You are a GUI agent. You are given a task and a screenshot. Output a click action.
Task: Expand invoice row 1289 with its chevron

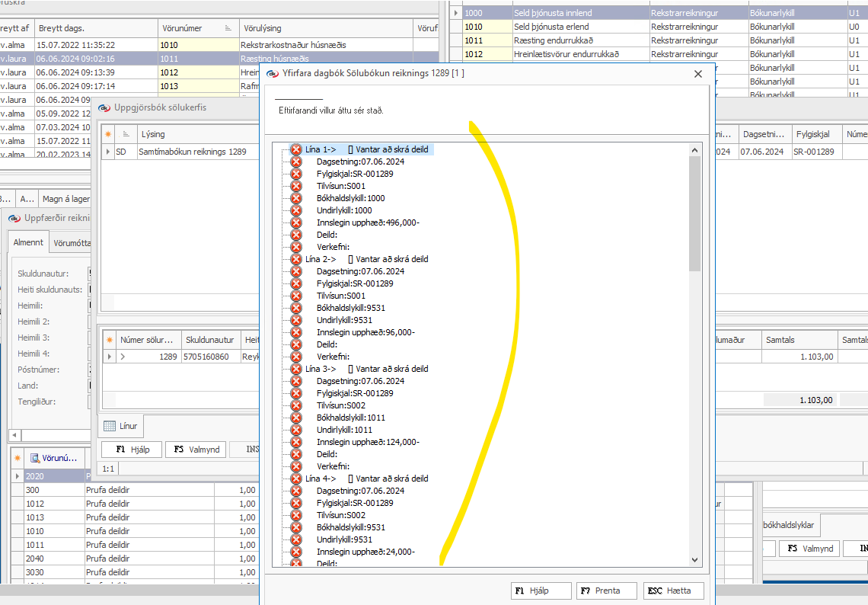point(123,357)
